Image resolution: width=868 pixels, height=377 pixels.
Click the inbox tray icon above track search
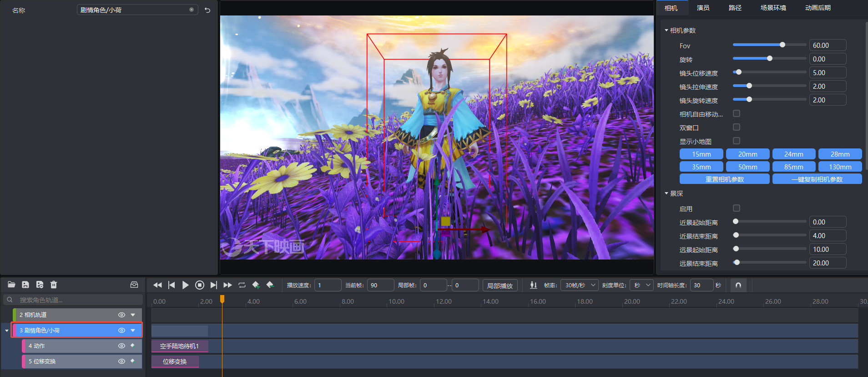[x=134, y=285]
